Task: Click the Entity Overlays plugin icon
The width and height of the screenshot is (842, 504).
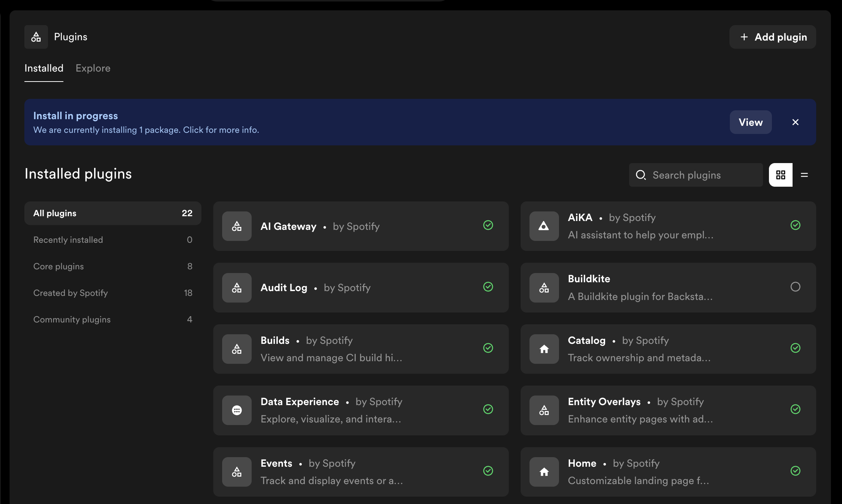Action: (544, 410)
